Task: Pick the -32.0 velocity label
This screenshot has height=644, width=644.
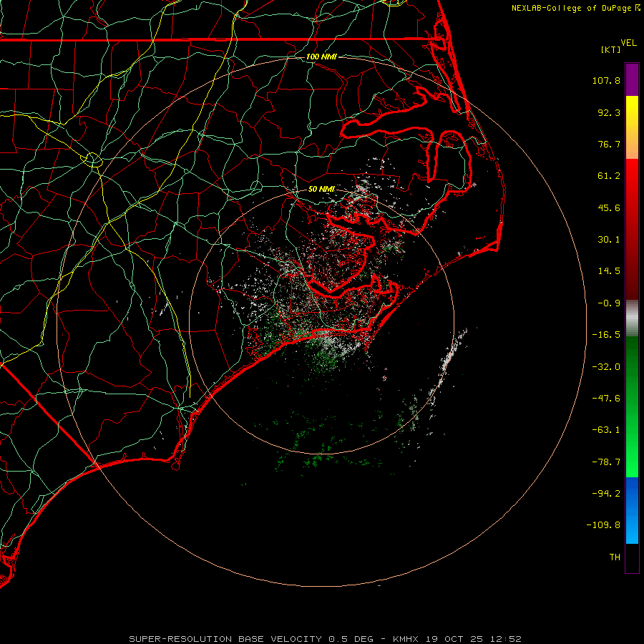Action: click(606, 367)
